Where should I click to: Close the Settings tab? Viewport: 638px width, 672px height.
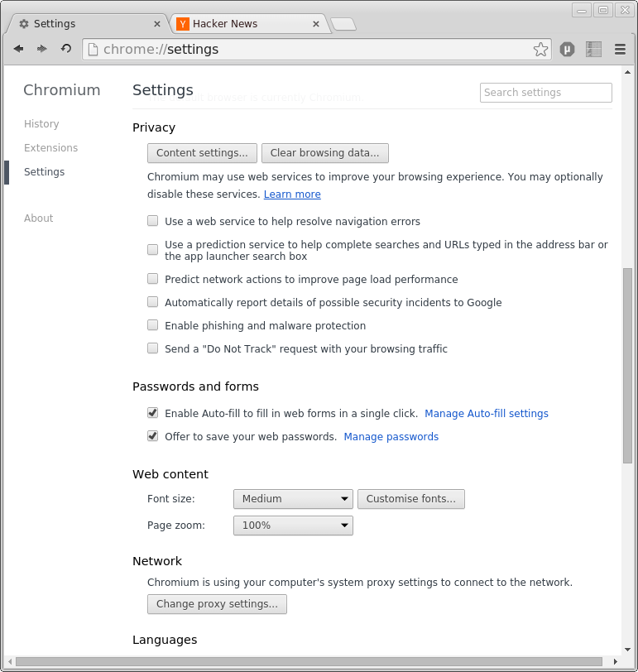pyautogui.click(x=157, y=24)
